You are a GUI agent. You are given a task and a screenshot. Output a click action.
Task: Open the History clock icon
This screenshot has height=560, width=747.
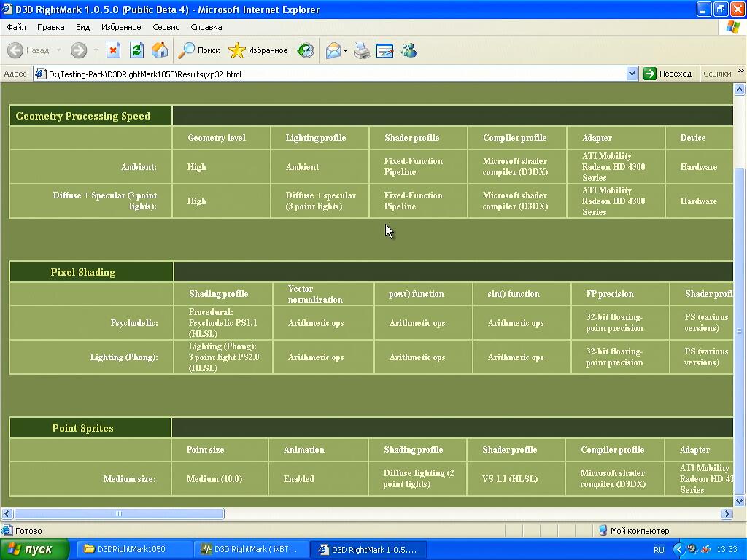coord(306,50)
